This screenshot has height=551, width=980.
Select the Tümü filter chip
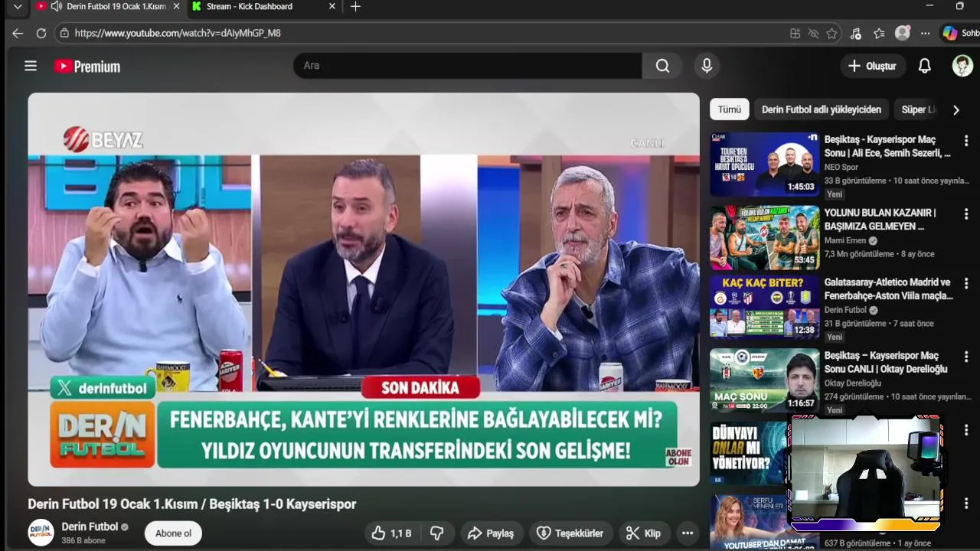coord(729,109)
